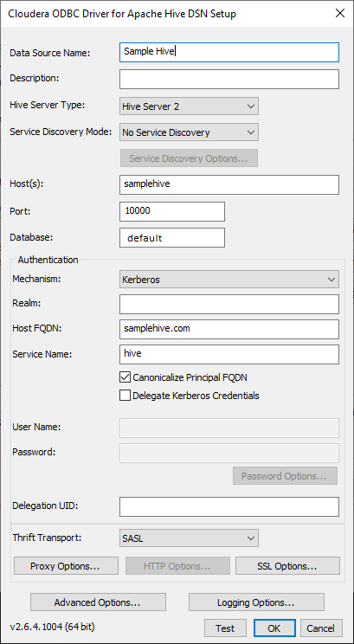Open SSL Options dialog

click(x=287, y=566)
